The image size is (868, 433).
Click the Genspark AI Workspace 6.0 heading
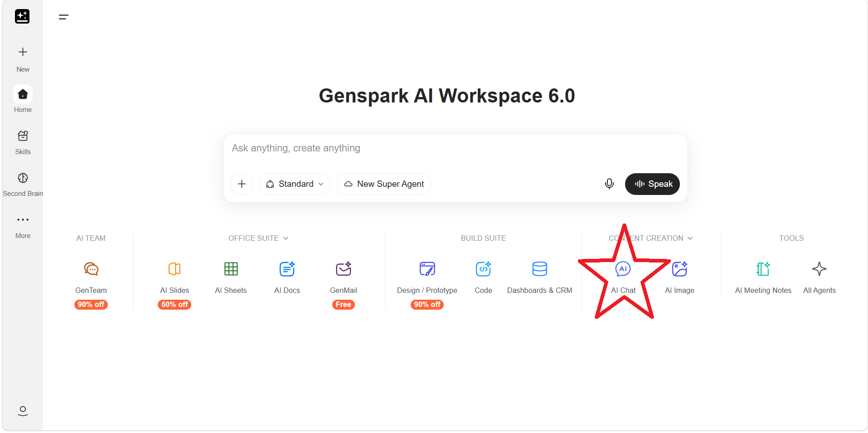(447, 96)
